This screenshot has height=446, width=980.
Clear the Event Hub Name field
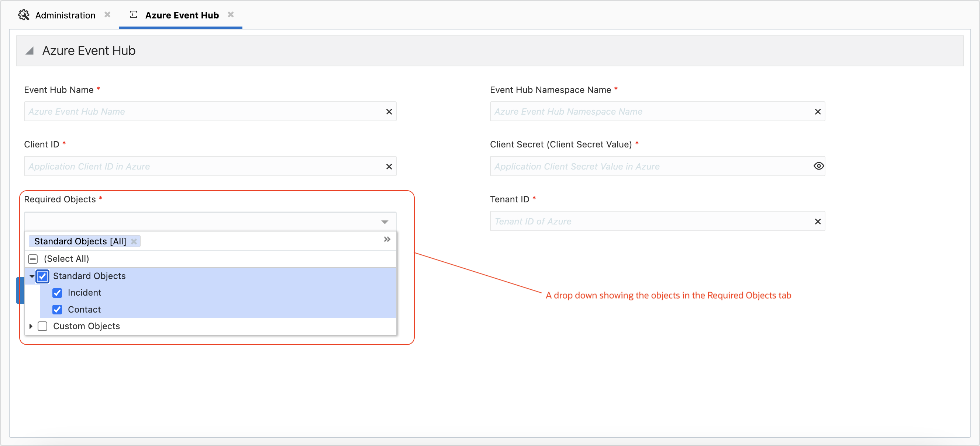[389, 112]
